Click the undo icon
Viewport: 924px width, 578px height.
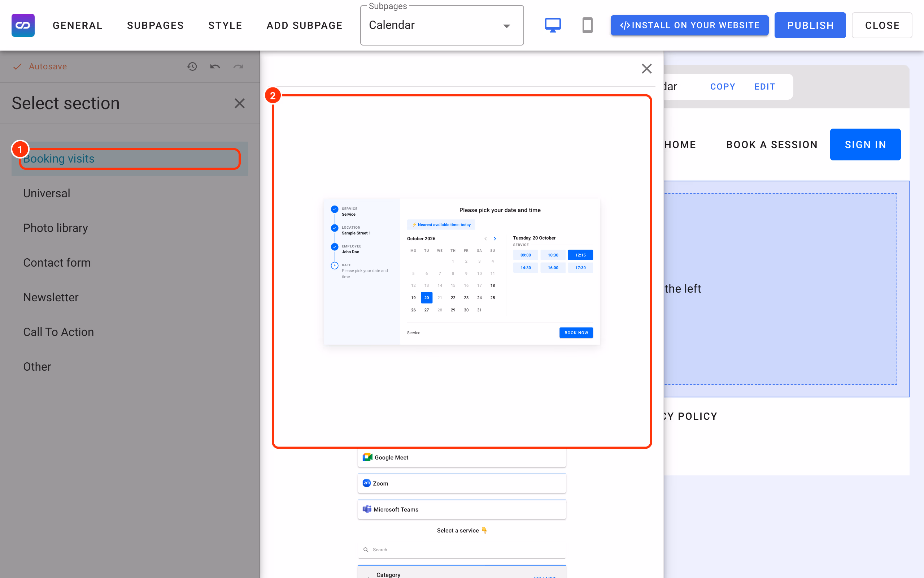[215, 66]
